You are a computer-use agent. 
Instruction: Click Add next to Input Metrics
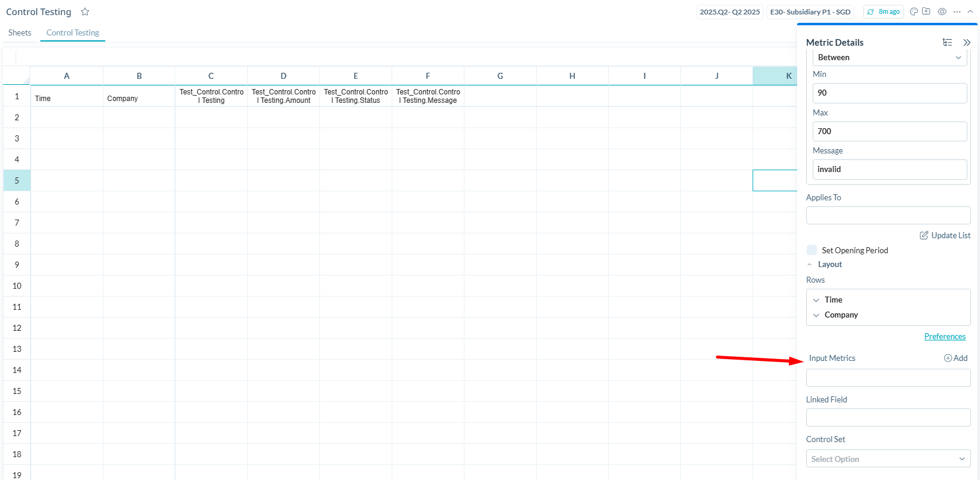[956, 358]
